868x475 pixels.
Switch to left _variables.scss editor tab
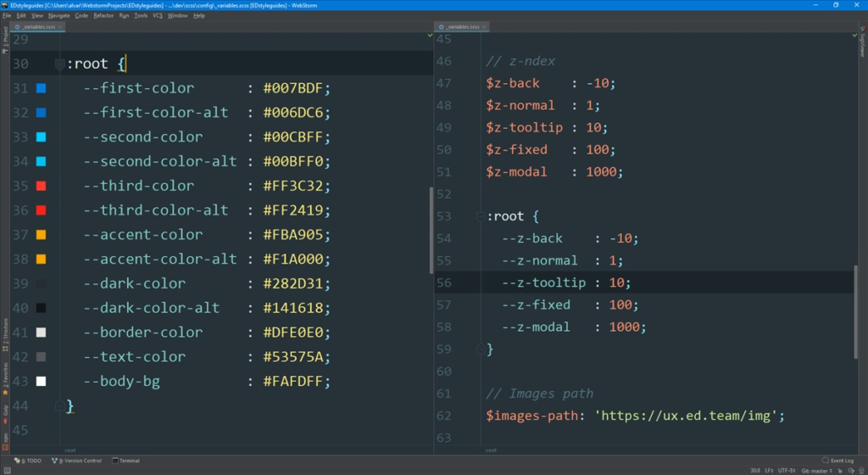click(x=38, y=27)
